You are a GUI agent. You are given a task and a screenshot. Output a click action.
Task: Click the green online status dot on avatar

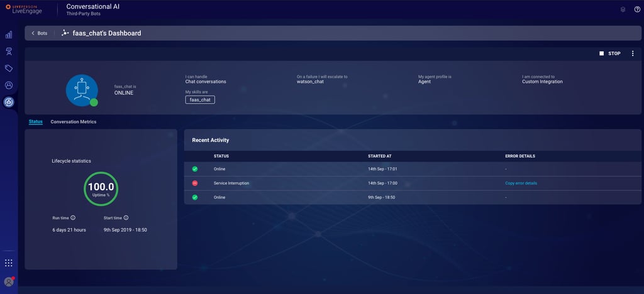94,102
